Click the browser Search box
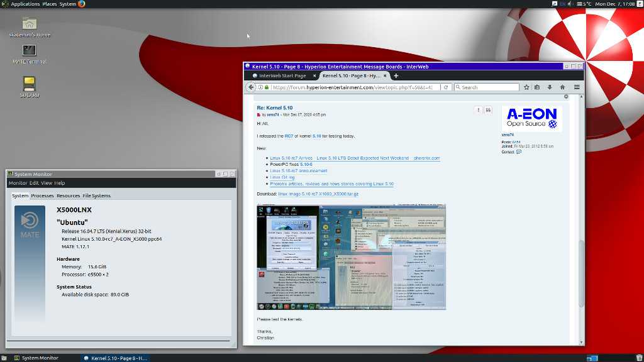 (x=487, y=87)
